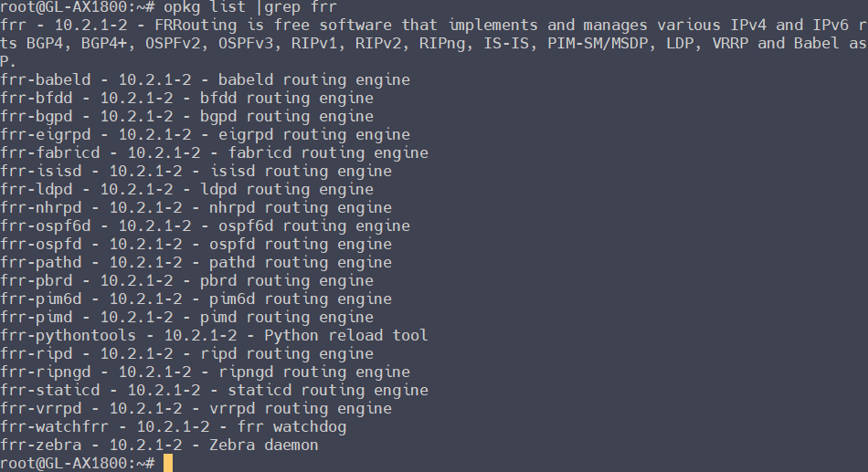This screenshot has height=472, width=868.
Task: Click the terminal cursor block at the prompt
Action: 167,464
